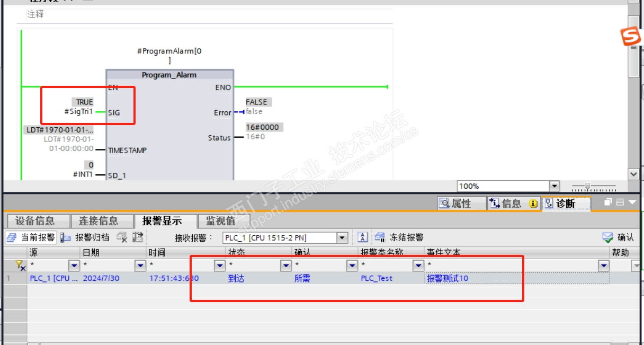This screenshot has height=345, width=644.
Task: Click the Sogou input method icon
Action: click(631, 37)
